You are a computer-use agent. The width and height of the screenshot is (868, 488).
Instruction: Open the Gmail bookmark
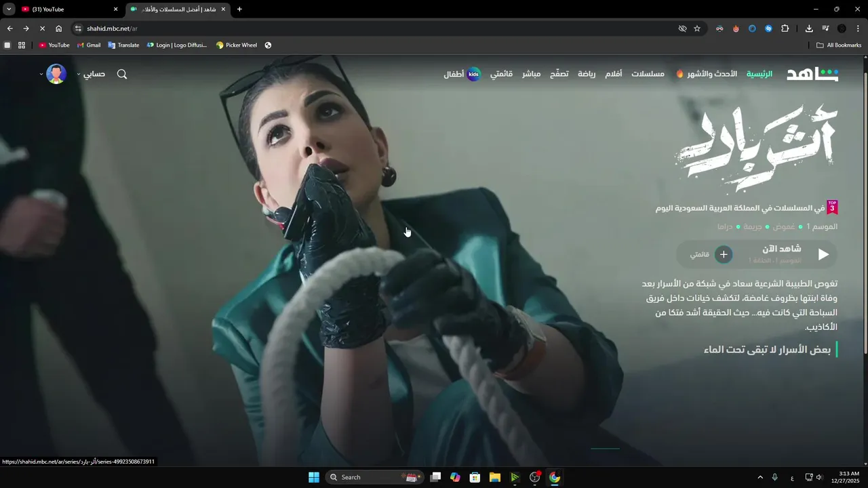pyautogui.click(x=89, y=45)
